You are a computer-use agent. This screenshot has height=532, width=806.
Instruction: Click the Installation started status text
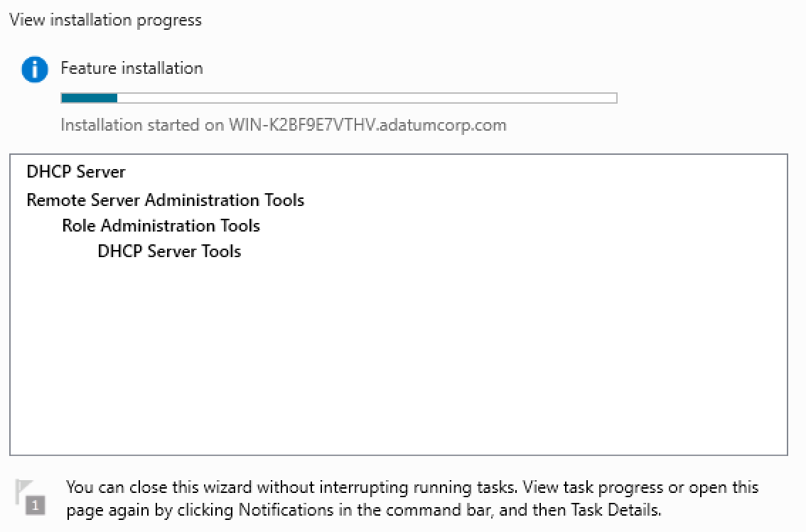click(142, 126)
